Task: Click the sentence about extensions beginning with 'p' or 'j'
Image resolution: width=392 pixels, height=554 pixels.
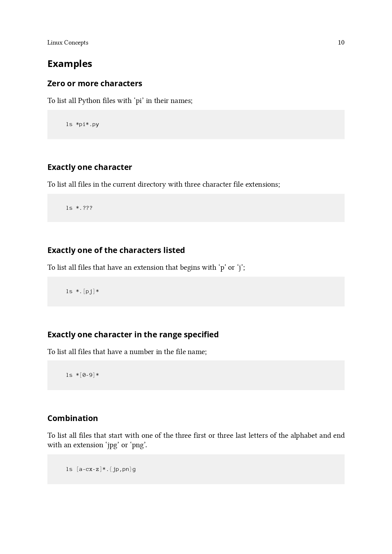Action: [x=146, y=268]
